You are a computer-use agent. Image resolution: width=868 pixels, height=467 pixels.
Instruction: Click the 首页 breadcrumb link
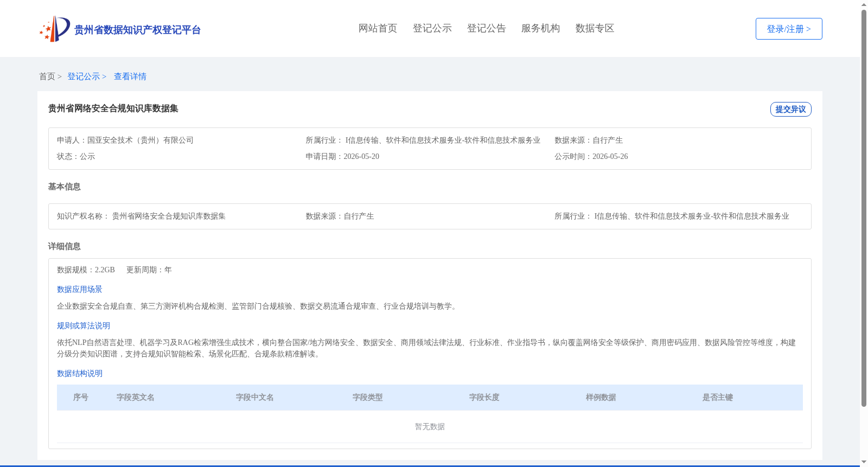(47, 76)
